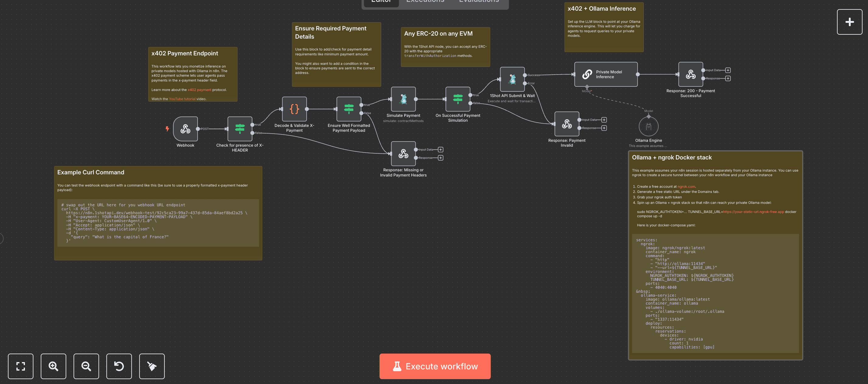Add node to Payment Successful Input Data output
Image resolution: width=868 pixels, height=384 pixels.
(728, 70)
